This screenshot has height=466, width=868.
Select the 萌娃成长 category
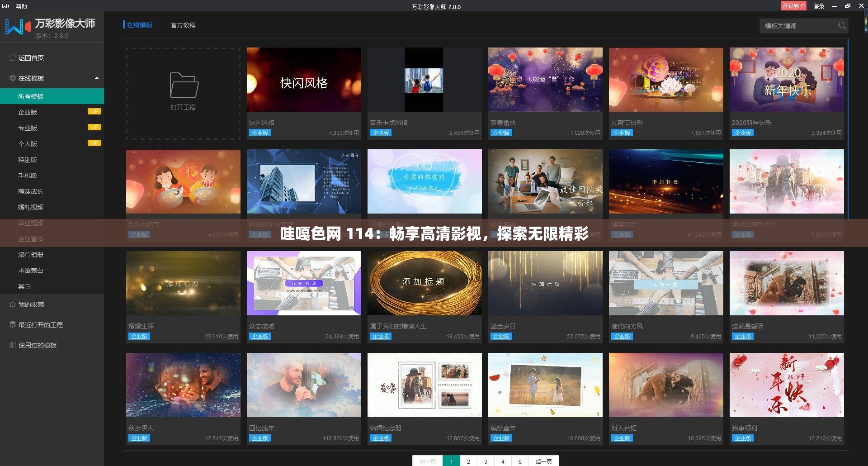point(31,191)
